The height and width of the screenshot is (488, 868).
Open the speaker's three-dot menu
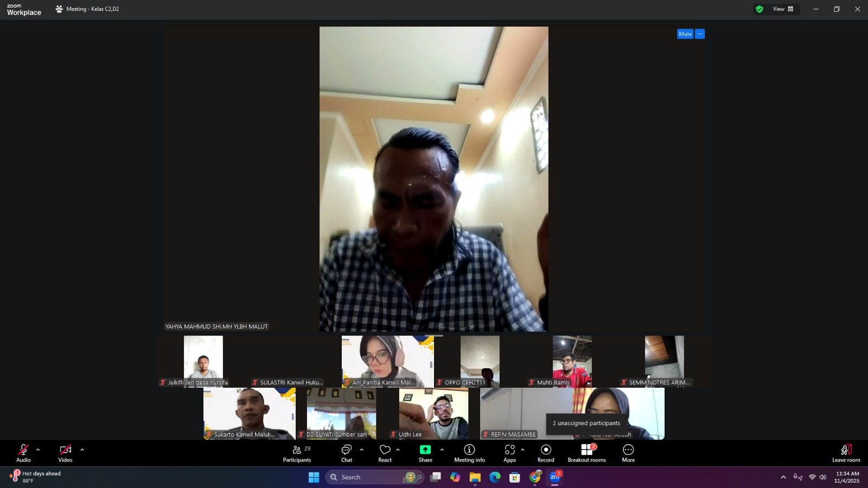(700, 34)
